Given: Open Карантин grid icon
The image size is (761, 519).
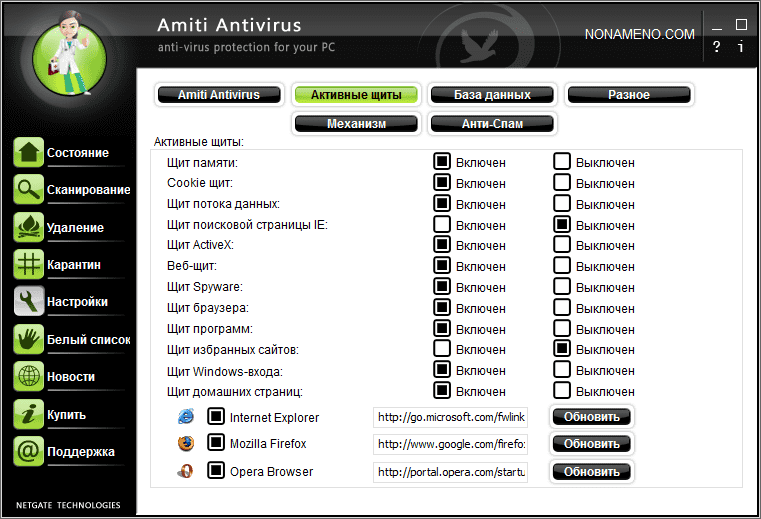Looking at the screenshot, I should (x=29, y=265).
